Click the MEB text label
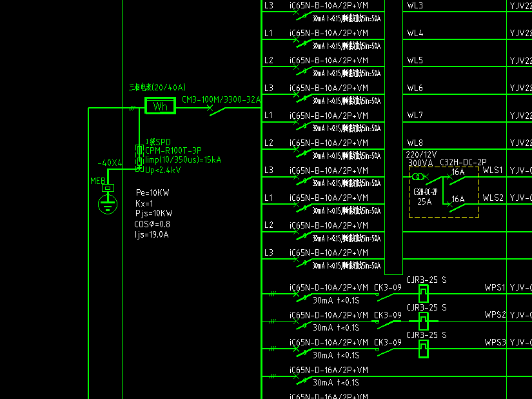This screenshot has width=532, height=399. (x=98, y=181)
